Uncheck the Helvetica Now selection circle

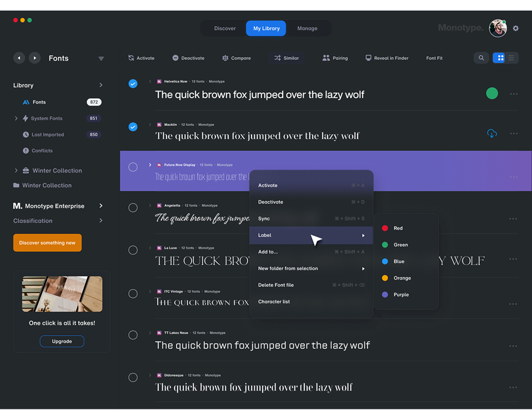tap(133, 84)
